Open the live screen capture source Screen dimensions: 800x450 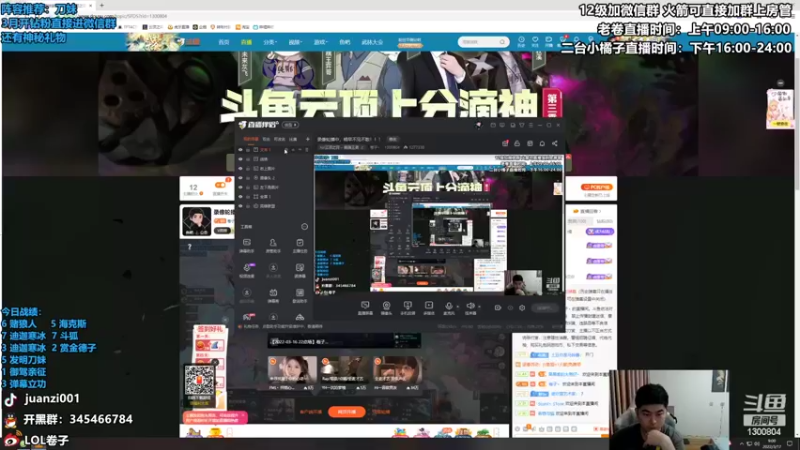click(x=365, y=307)
